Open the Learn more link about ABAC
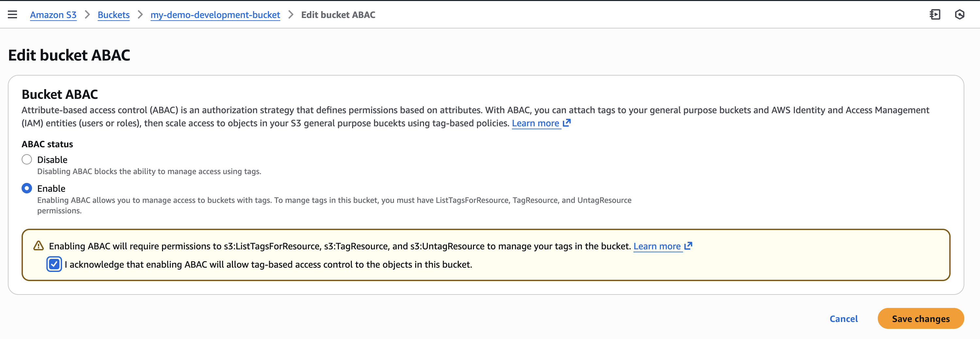Image resolution: width=980 pixels, height=339 pixels. [536, 123]
